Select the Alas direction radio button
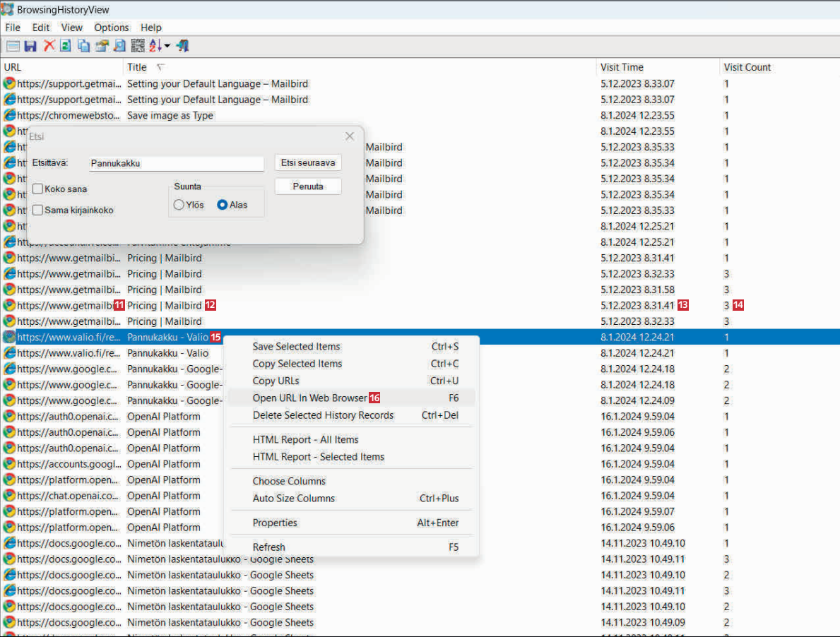 [223, 205]
